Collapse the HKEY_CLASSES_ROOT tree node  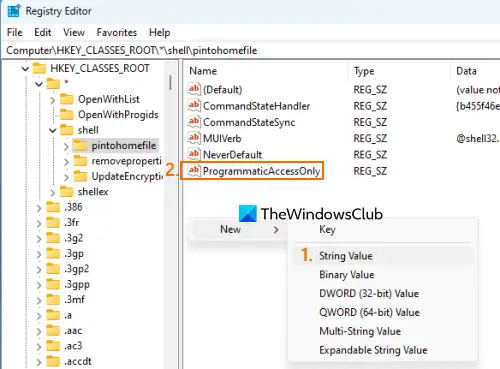(25, 69)
